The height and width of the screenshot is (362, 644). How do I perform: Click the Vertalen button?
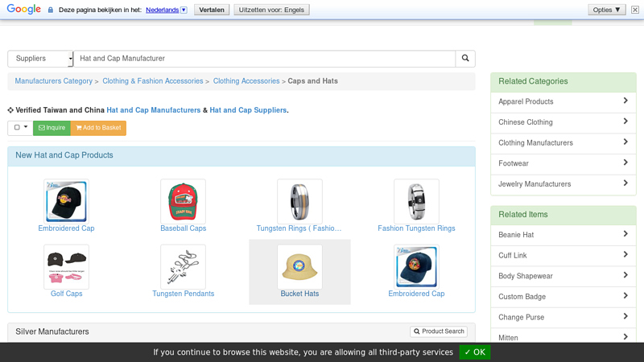(x=212, y=10)
